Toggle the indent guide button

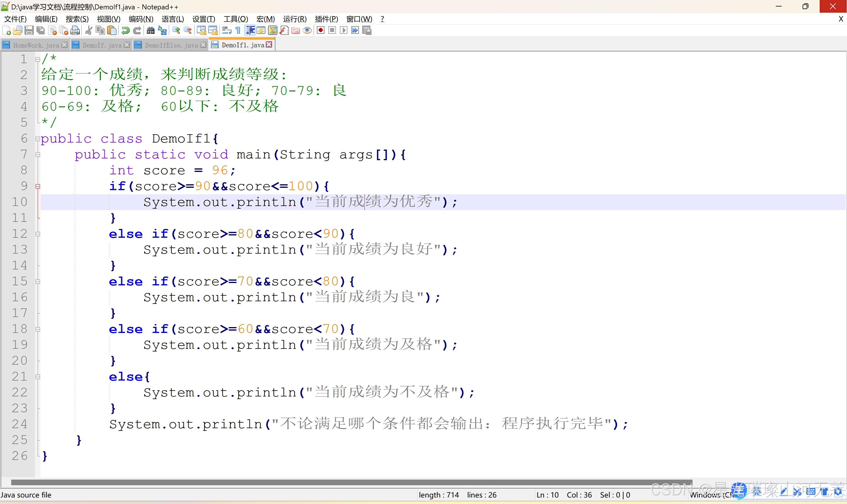click(250, 31)
